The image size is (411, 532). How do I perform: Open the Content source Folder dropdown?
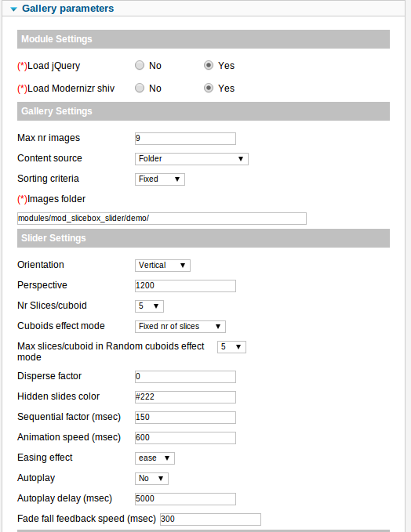pos(191,159)
